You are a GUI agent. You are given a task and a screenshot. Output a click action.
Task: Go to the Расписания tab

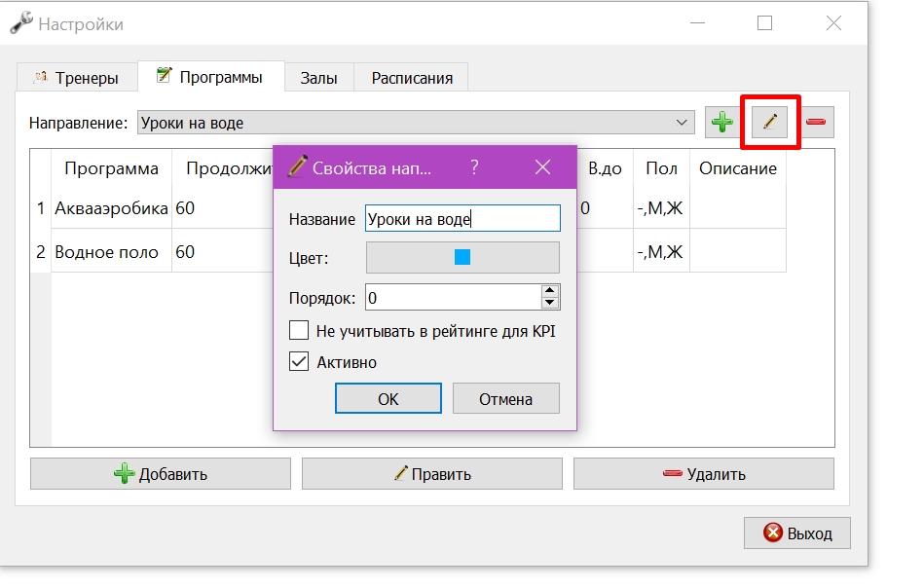(411, 78)
